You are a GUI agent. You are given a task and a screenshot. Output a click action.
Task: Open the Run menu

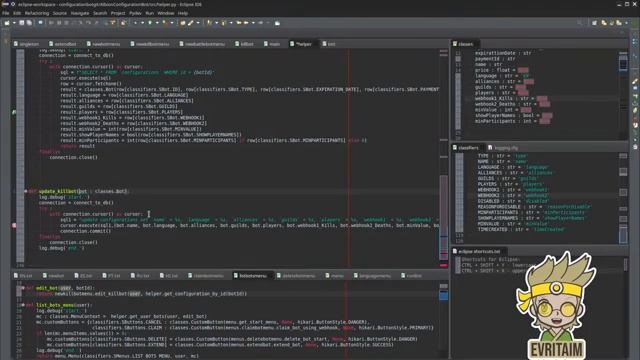click(149, 13)
